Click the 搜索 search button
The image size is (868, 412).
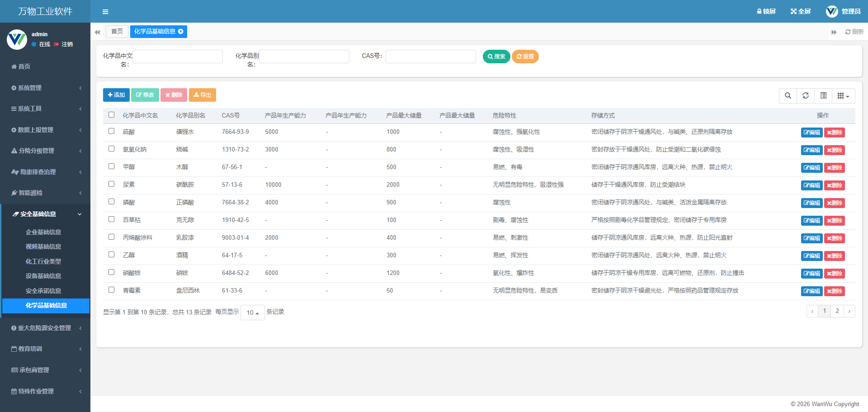496,56
